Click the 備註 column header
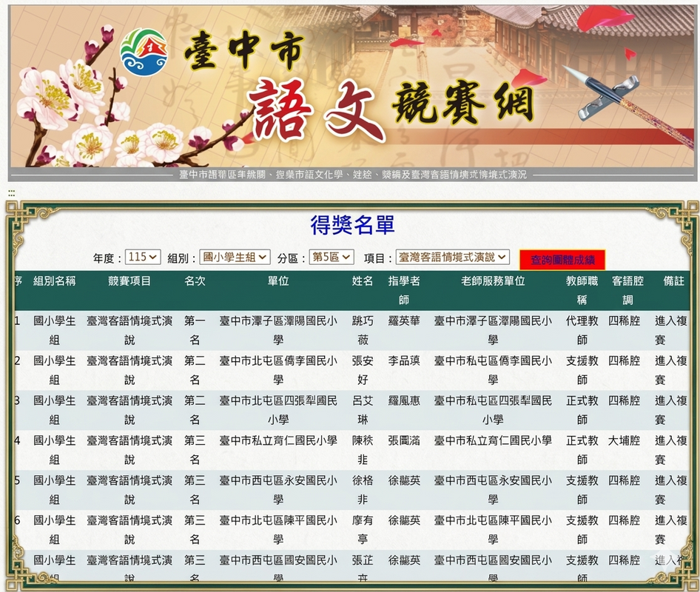The image size is (700, 592). point(673,281)
